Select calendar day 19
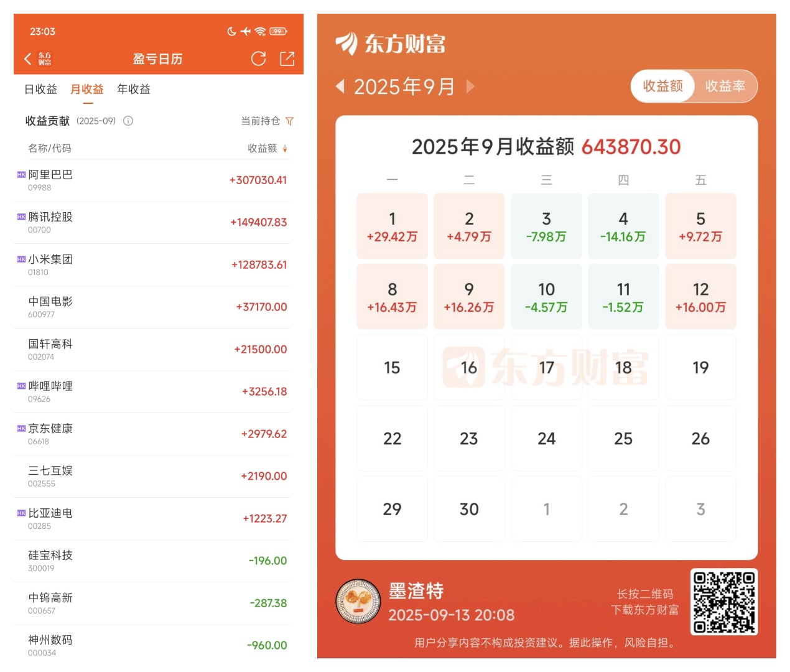Viewport: 790px width, 672px height. pyautogui.click(x=700, y=368)
